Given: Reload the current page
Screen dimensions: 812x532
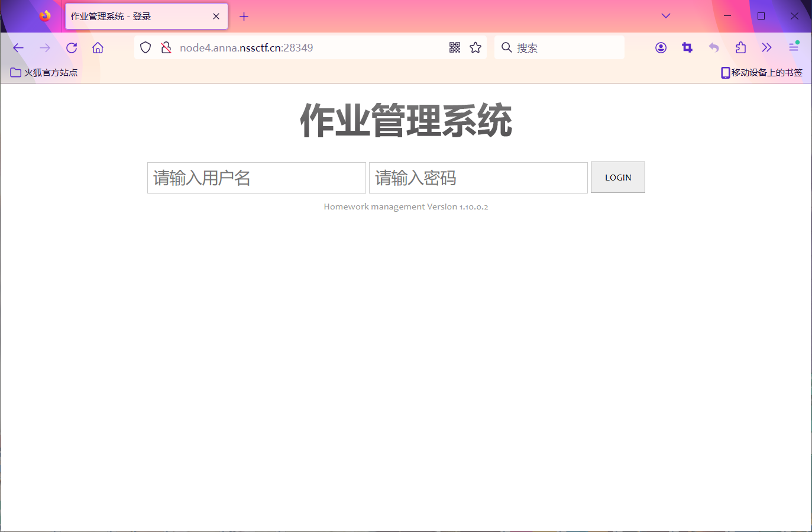Looking at the screenshot, I should tap(72, 48).
